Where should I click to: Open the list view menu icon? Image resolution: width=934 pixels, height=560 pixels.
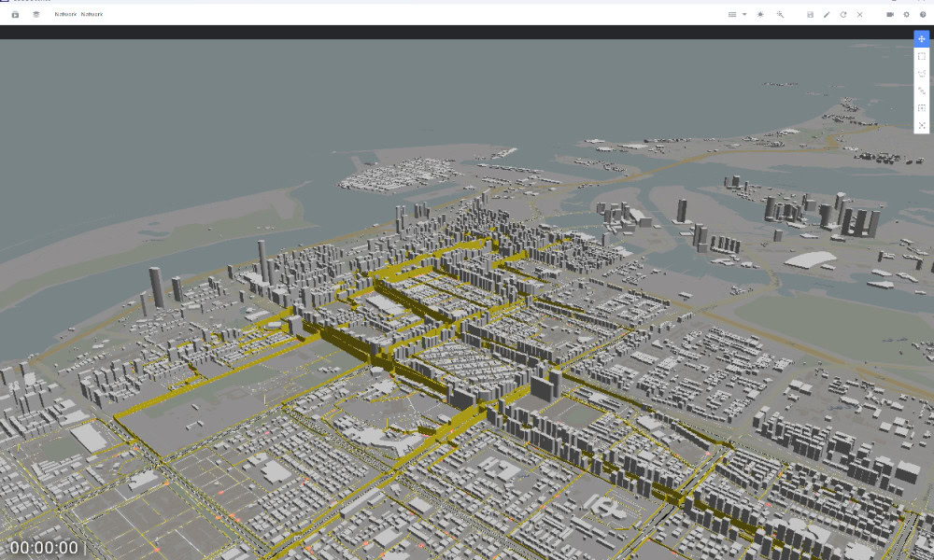(x=732, y=15)
